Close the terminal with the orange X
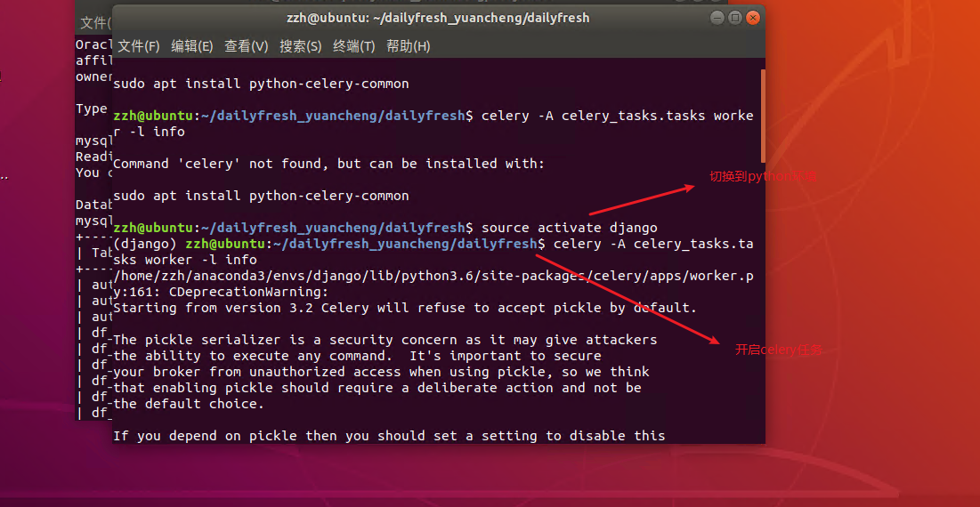980x507 pixels. point(753,18)
